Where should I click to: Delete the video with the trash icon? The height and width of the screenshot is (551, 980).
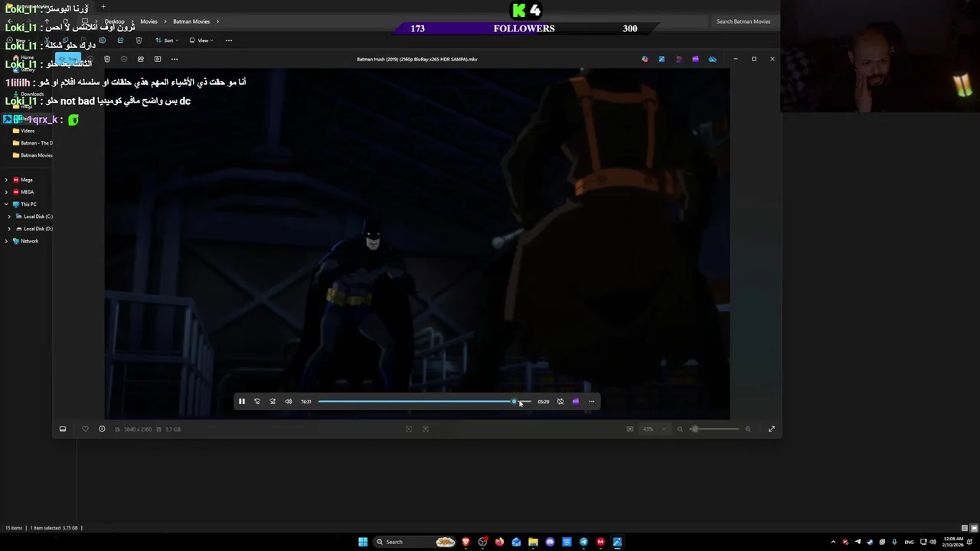click(107, 59)
